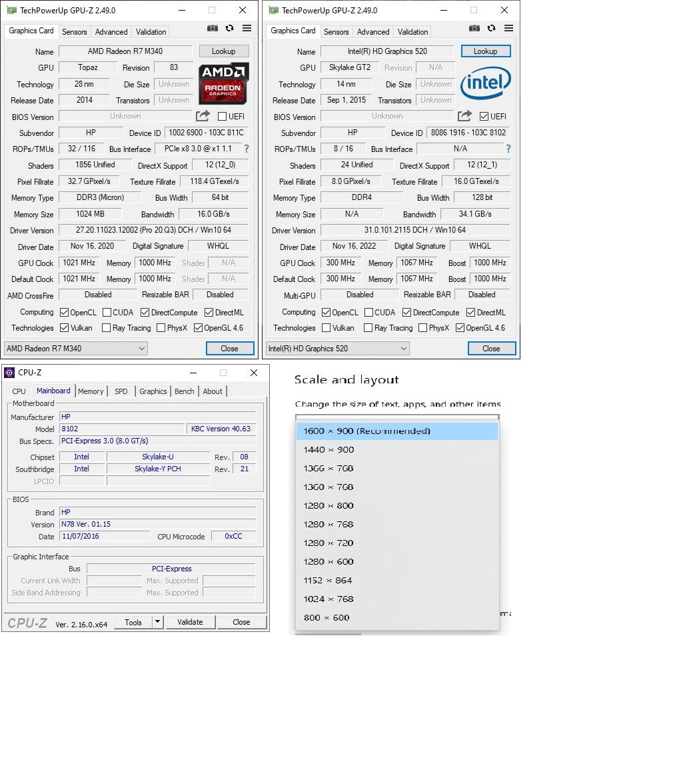Click the BIOS export icon in Intel GPU-Z window
The width and height of the screenshot is (677, 784).
pyautogui.click(x=465, y=116)
